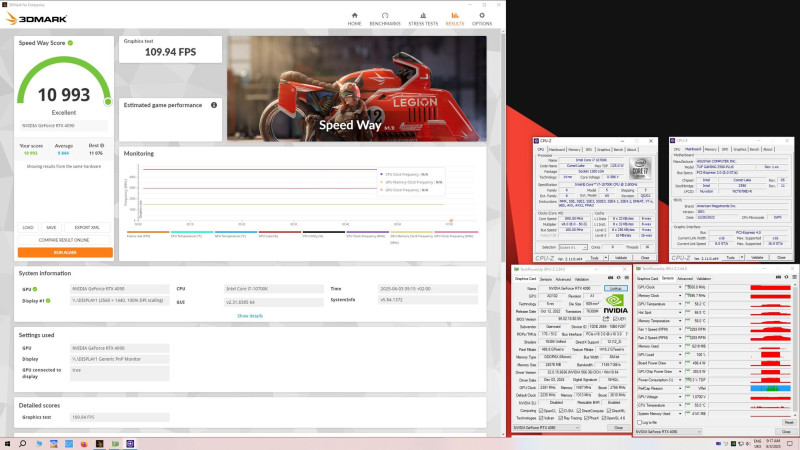Screen dimensions: 800x450
Task: Open the Sensors tab in GPU-Z Graphics Card window
Action: 546,279
